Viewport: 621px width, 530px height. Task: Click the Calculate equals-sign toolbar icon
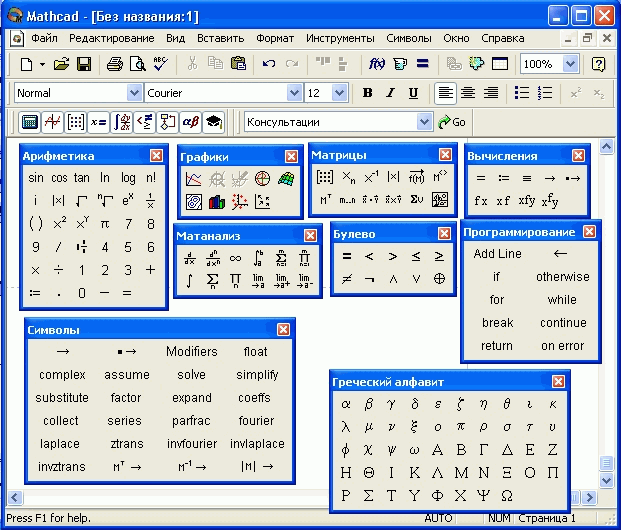(x=423, y=63)
